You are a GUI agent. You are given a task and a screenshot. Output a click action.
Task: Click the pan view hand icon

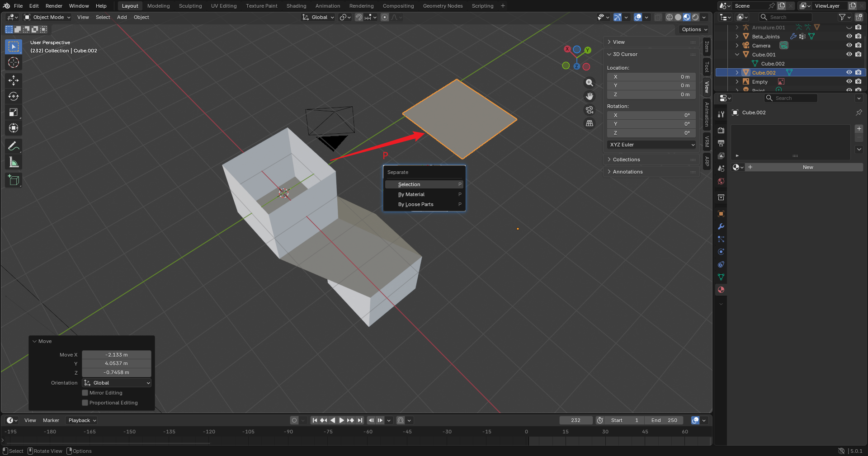tap(590, 96)
